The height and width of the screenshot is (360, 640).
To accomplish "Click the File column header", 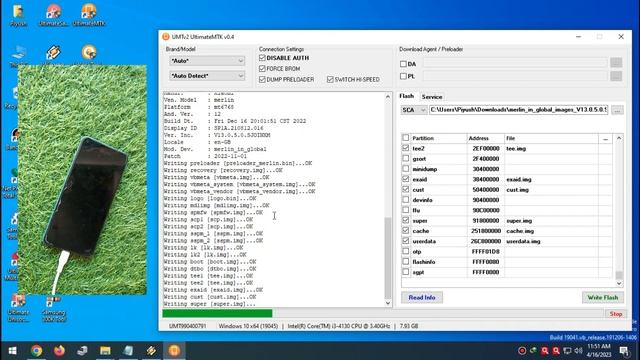I will (x=551, y=138).
